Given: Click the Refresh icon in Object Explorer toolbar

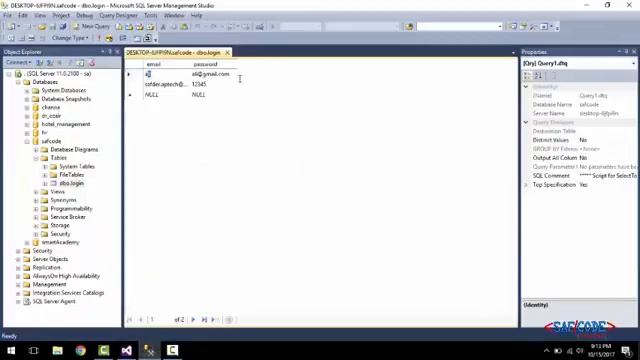Looking at the screenshot, I should (x=81, y=63).
